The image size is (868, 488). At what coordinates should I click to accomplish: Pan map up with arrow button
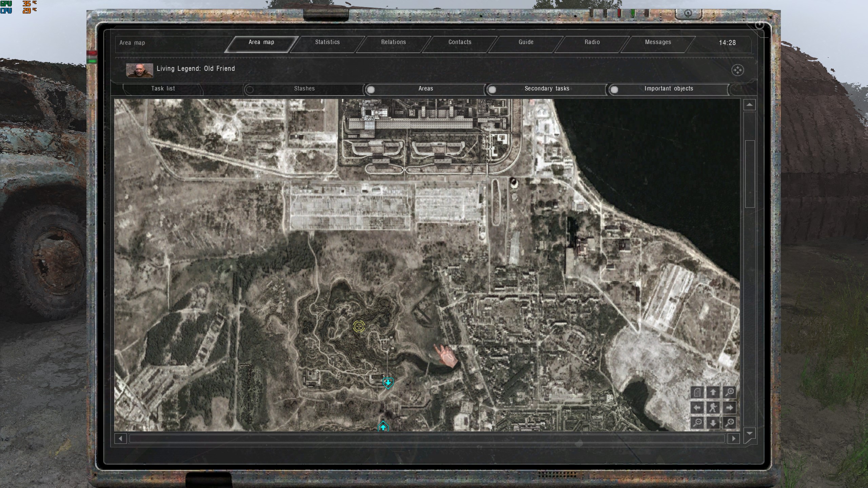[713, 392]
